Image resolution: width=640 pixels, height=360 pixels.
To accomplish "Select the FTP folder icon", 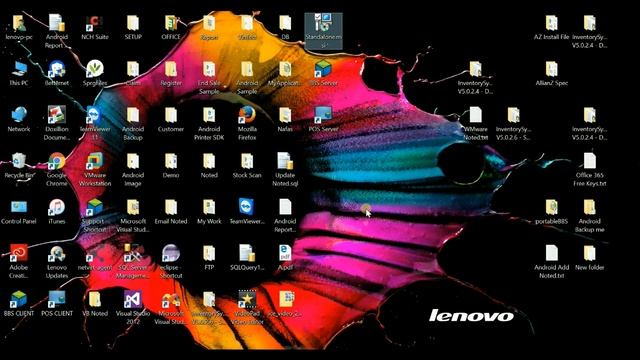I will pos(209,254).
